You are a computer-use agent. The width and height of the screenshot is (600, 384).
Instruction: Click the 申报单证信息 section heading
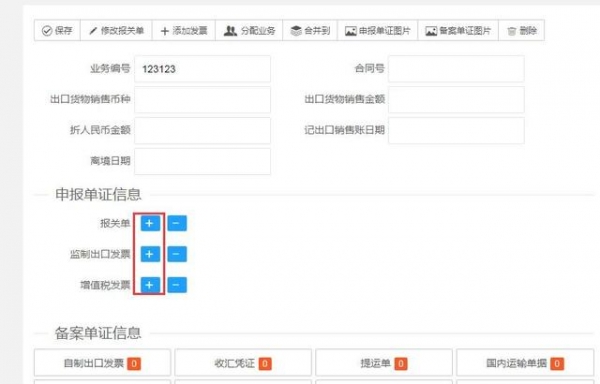point(98,195)
